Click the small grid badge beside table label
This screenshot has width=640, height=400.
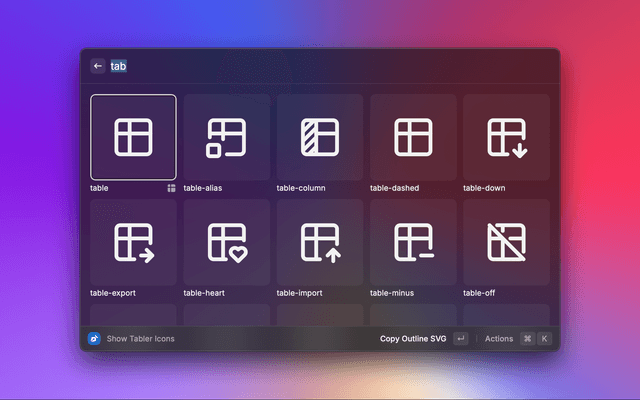(x=171, y=188)
